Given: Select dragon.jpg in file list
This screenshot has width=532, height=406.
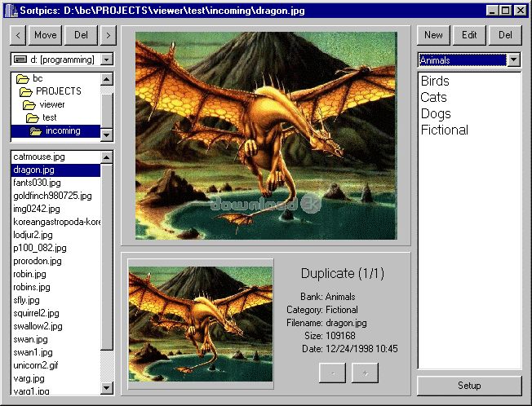Looking at the screenshot, I should (x=56, y=170).
